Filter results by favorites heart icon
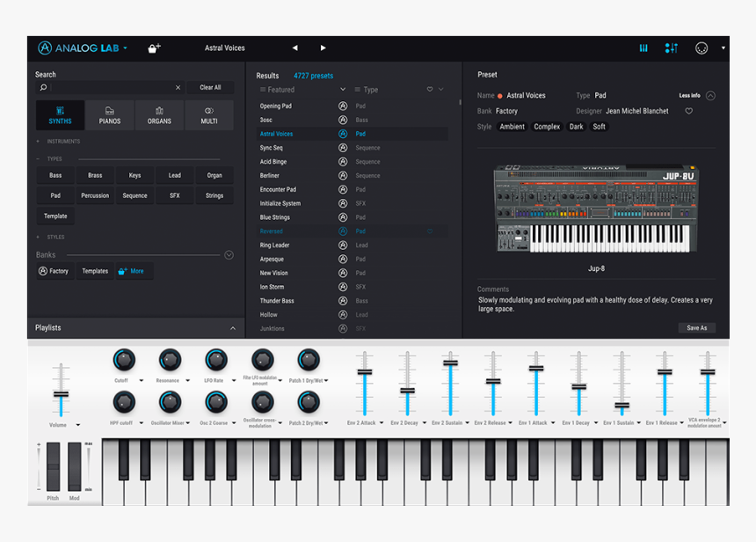The width and height of the screenshot is (756, 542). tap(430, 89)
